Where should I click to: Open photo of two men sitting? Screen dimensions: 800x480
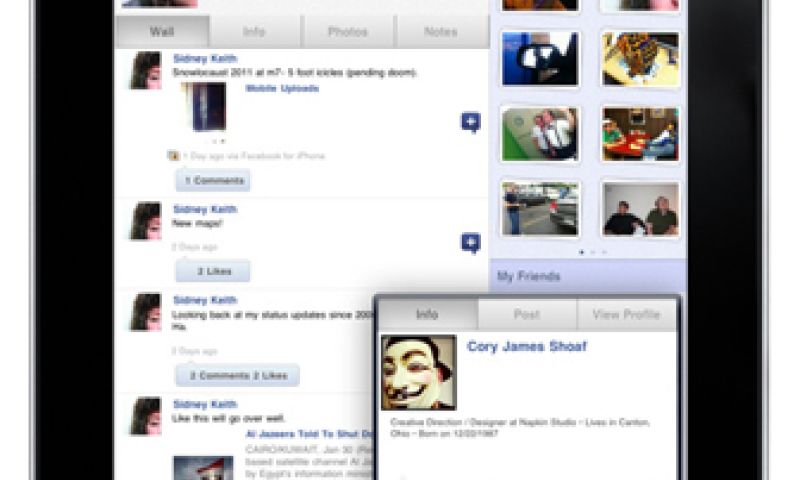coord(640,209)
